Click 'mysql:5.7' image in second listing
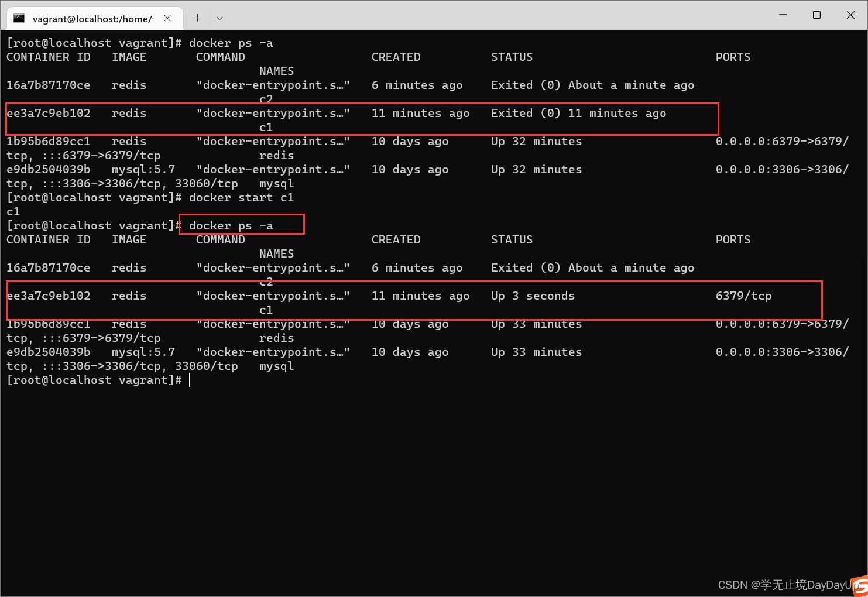868x597 pixels. click(143, 352)
